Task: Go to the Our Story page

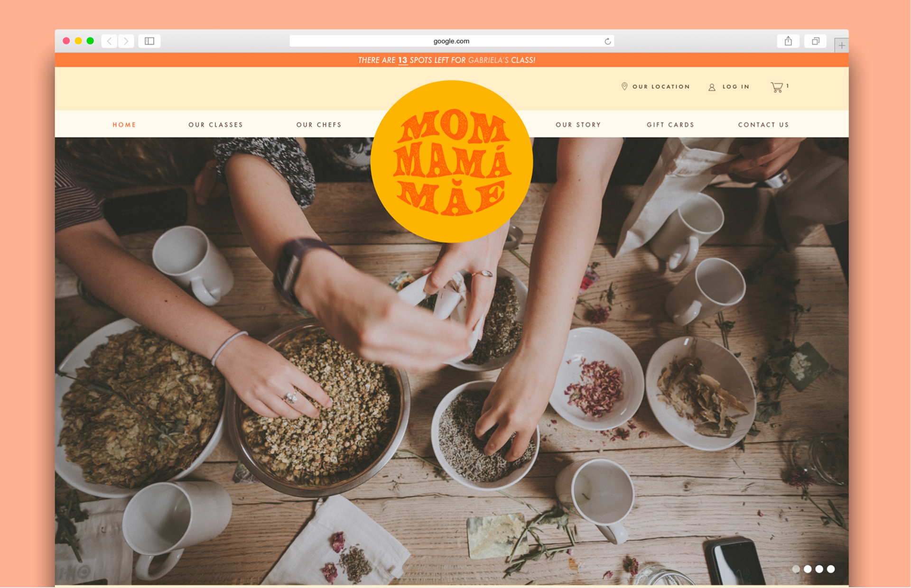Action: click(578, 125)
